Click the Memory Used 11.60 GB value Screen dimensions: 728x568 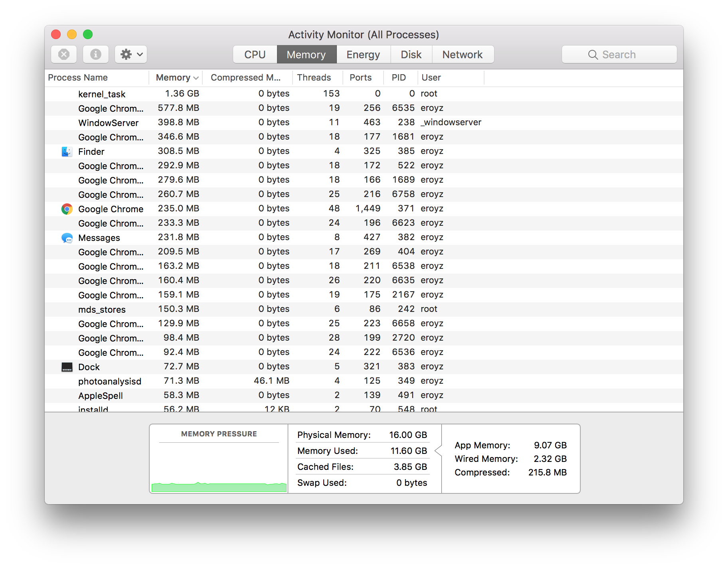tap(409, 451)
